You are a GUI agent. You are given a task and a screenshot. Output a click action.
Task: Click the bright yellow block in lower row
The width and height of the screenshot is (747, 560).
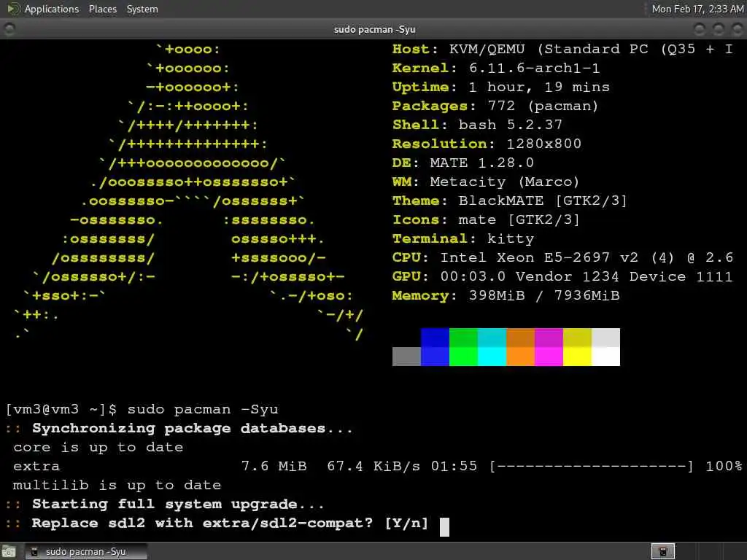click(578, 356)
